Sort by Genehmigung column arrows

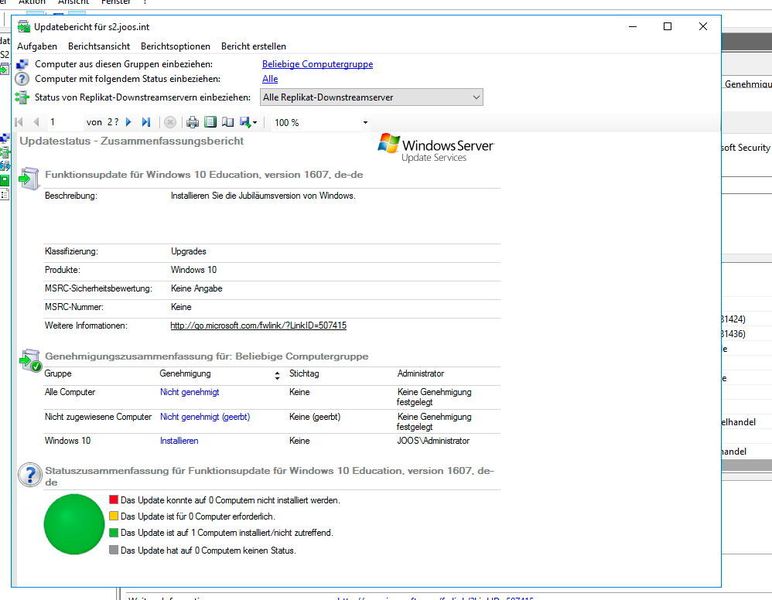click(x=277, y=376)
